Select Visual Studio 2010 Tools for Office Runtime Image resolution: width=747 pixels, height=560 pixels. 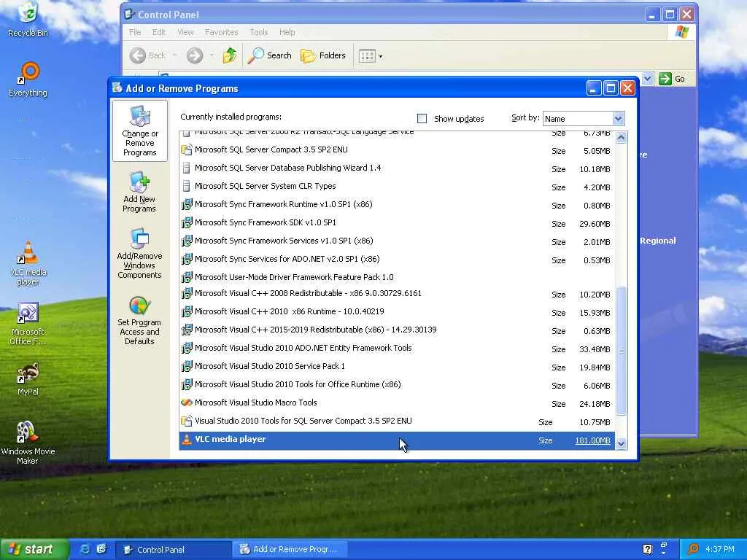click(397, 385)
